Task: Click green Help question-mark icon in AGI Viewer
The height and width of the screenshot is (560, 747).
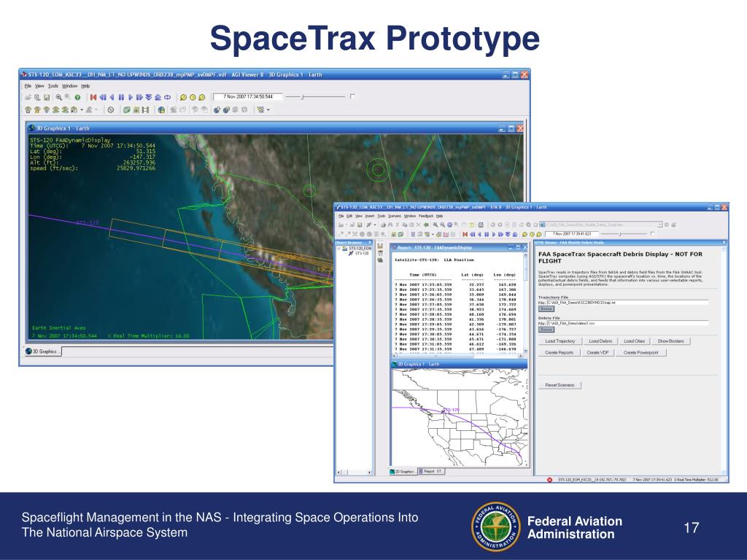Action: (77, 97)
